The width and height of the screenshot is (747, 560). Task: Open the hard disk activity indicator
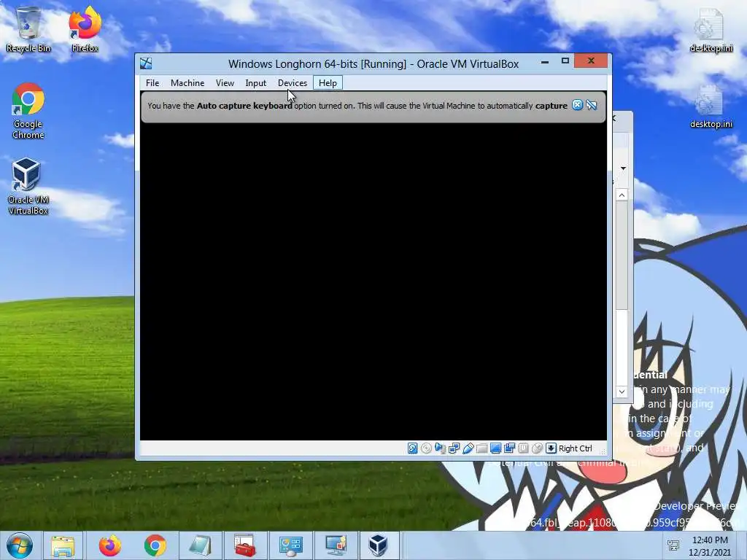coord(413,448)
